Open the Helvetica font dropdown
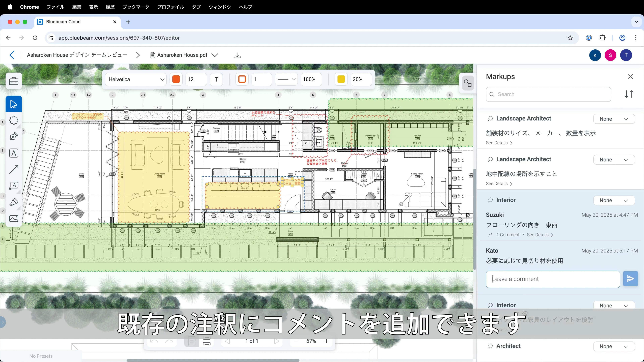644x362 pixels. (x=136, y=79)
